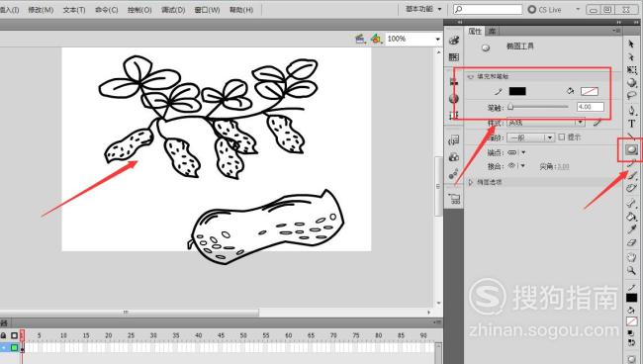Image resolution: width=643 pixels, height=364 pixels.
Task: Select the Text tool
Action: pyautogui.click(x=631, y=124)
